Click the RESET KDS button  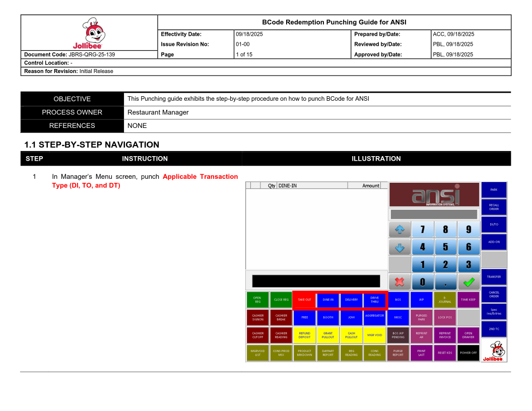tap(445, 353)
